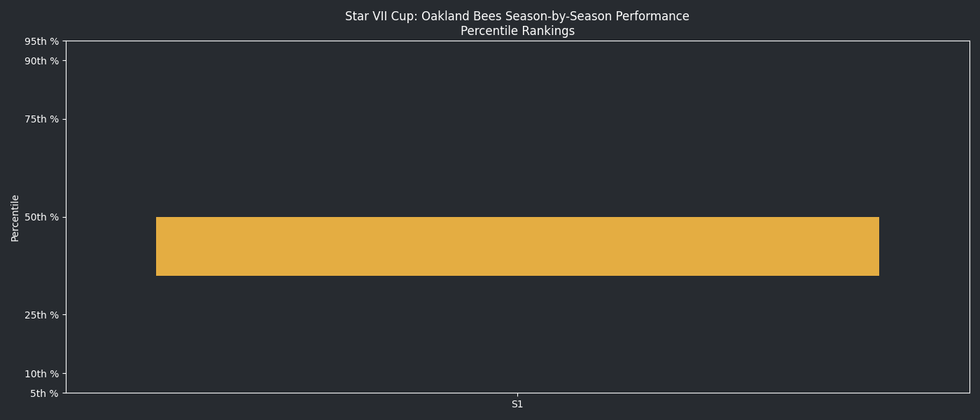980x420 pixels.
Task: Click empty plot area below the orange bar
Action: (517, 336)
